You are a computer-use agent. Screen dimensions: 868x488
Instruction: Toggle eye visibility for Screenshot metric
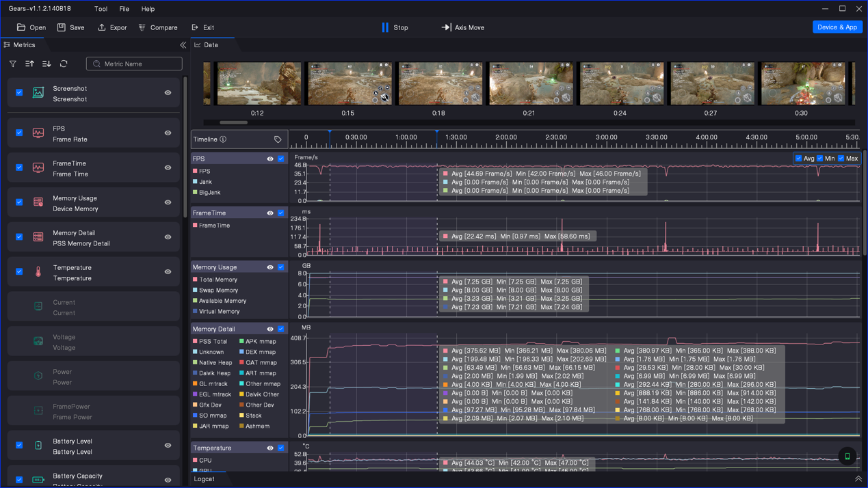(168, 93)
